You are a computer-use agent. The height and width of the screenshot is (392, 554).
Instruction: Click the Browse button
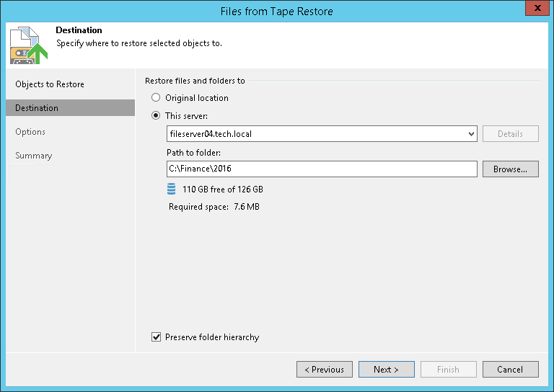(510, 169)
